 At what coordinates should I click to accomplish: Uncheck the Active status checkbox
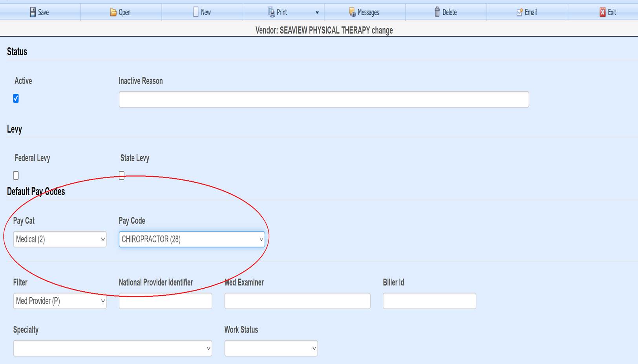pyautogui.click(x=16, y=98)
